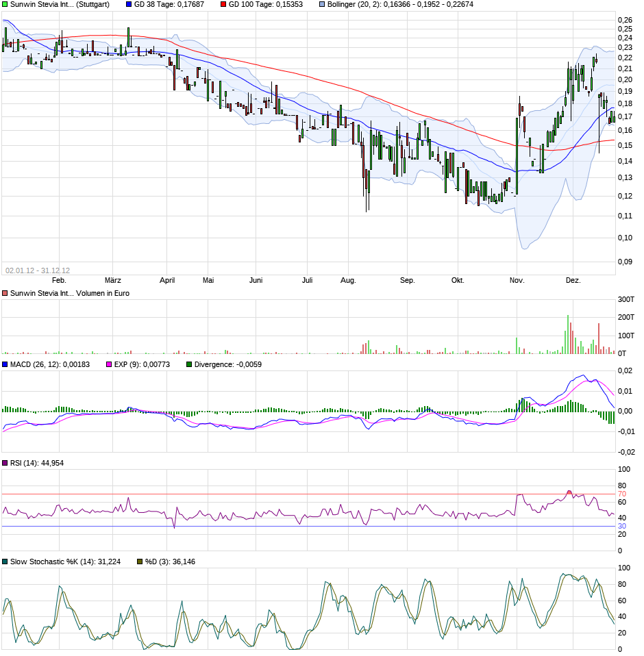Click the 'Volumen in Euro' panel title
644x656 pixels.
(103, 293)
